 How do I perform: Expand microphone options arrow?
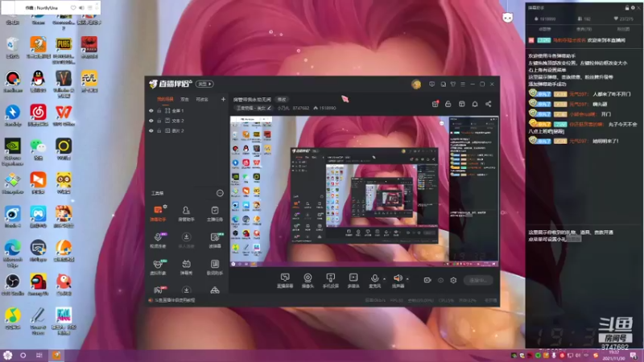(x=385, y=279)
